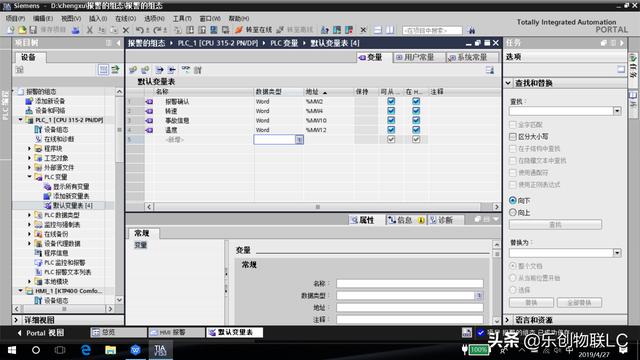Open the 查找 find combo box dropdown
640x360 pixels.
(x=617, y=111)
